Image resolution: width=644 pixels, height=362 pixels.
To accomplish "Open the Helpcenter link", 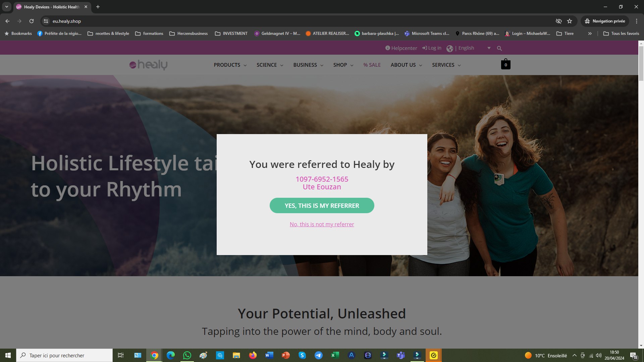I will tap(401, 48).
